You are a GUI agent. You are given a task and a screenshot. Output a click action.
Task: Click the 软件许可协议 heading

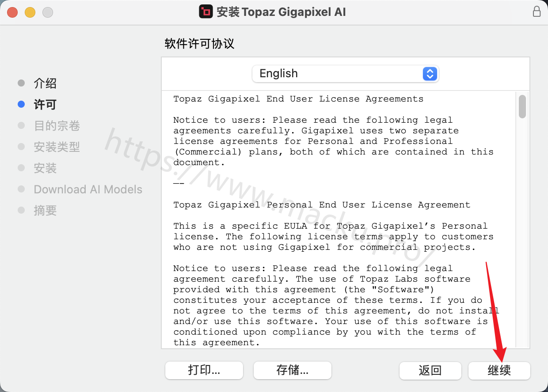point(199,44)
